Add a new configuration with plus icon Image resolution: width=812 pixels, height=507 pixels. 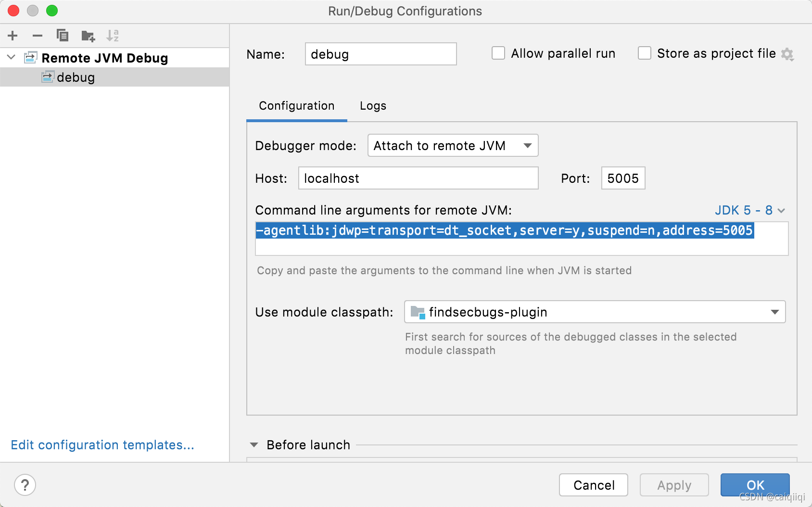point(13,36)
